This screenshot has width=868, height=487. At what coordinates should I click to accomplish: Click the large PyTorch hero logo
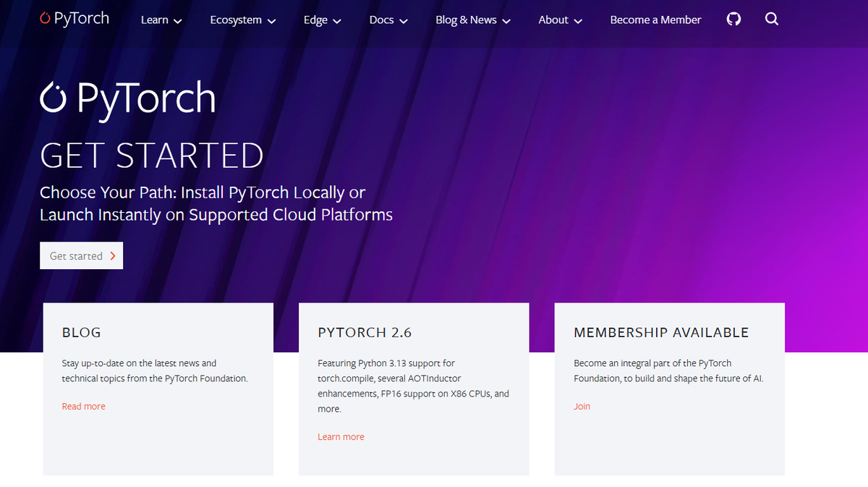[x=128, y=98]
